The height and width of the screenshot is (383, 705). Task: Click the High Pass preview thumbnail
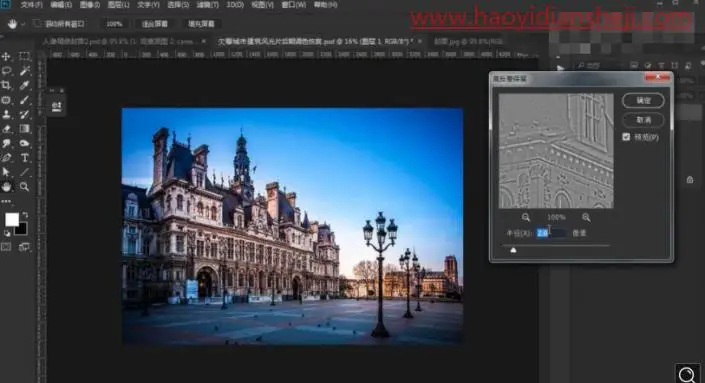[556, 151]
